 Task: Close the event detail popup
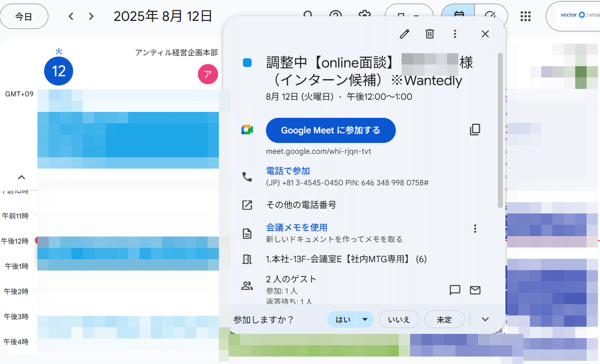(485, 34)
